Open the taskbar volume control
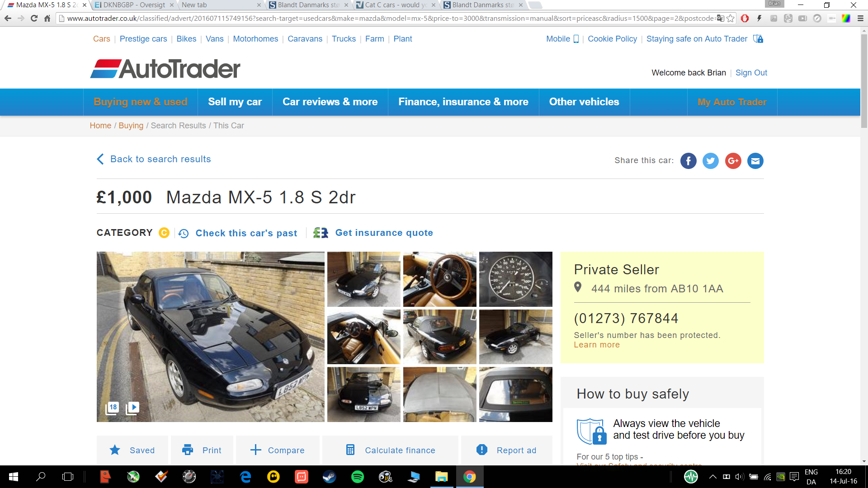 point(739,477)
